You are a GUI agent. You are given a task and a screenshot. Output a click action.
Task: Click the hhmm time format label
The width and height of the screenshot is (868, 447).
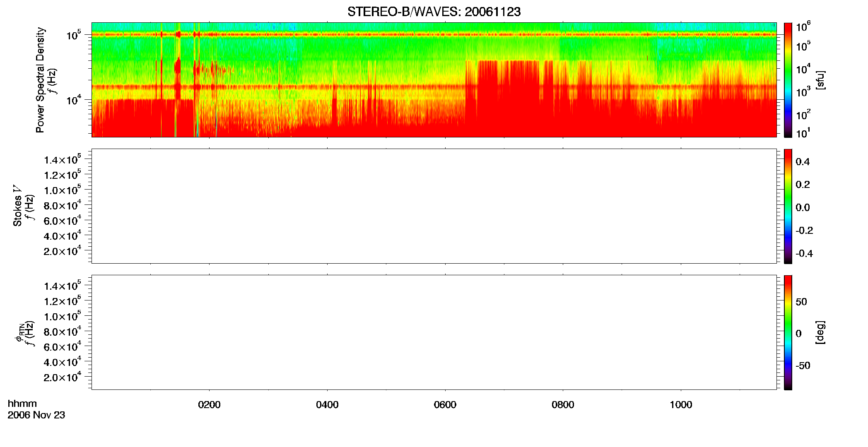click(x=22, y=404)
